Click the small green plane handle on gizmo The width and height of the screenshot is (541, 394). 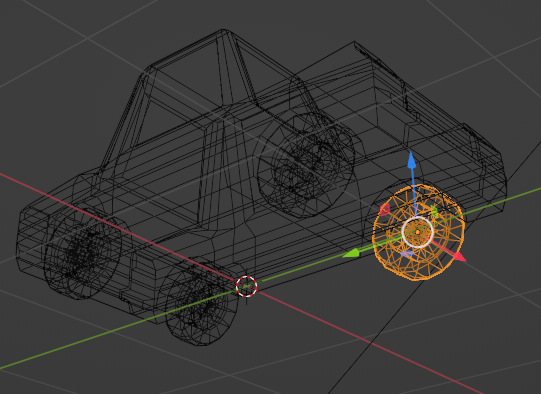point(434,211)
